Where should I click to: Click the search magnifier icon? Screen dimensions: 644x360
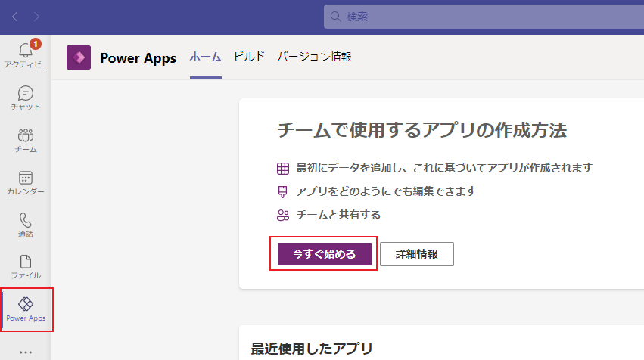[335, 17]
